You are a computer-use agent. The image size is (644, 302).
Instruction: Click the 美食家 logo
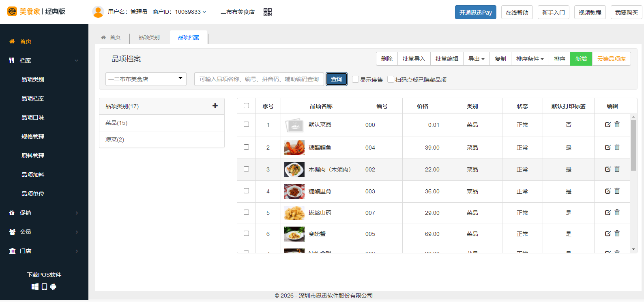(x=36, y=11)
